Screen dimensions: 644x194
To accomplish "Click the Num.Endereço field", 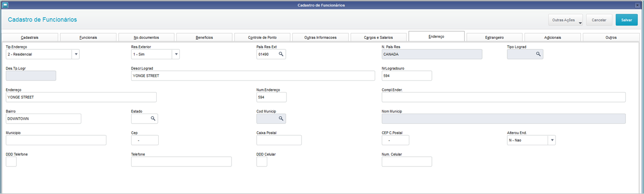I will pyautogui.click(x=271, y=97).
